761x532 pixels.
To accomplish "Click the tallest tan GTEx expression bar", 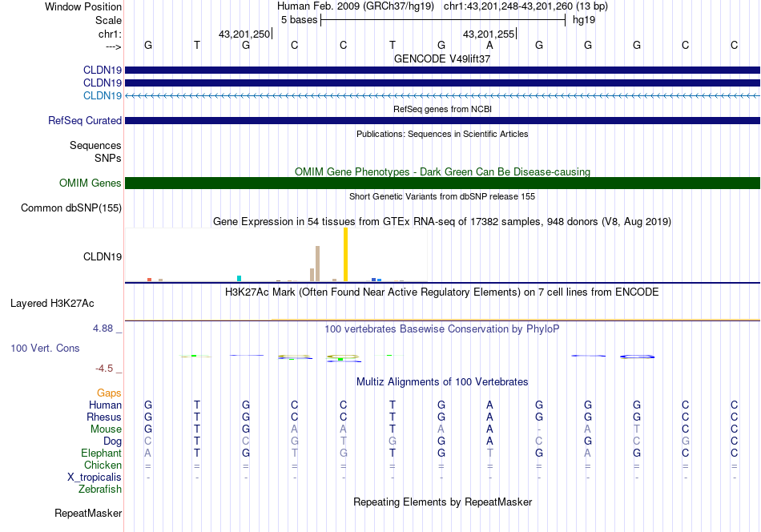I will point(317,264).
